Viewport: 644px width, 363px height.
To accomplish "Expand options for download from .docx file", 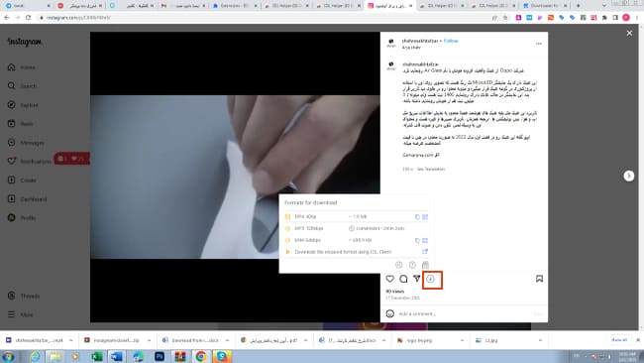I will 227,340.
